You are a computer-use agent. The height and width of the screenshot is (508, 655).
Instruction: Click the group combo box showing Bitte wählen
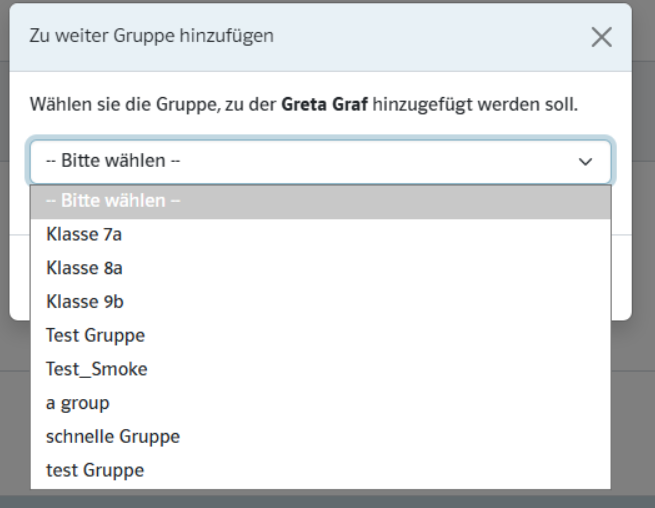click(x=300, y=161)
